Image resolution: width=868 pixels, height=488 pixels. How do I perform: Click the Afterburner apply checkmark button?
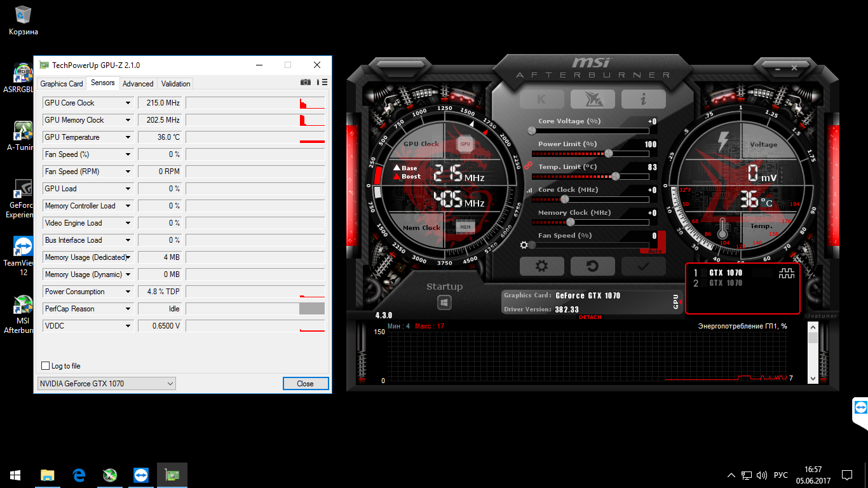(x=643, y=266)
